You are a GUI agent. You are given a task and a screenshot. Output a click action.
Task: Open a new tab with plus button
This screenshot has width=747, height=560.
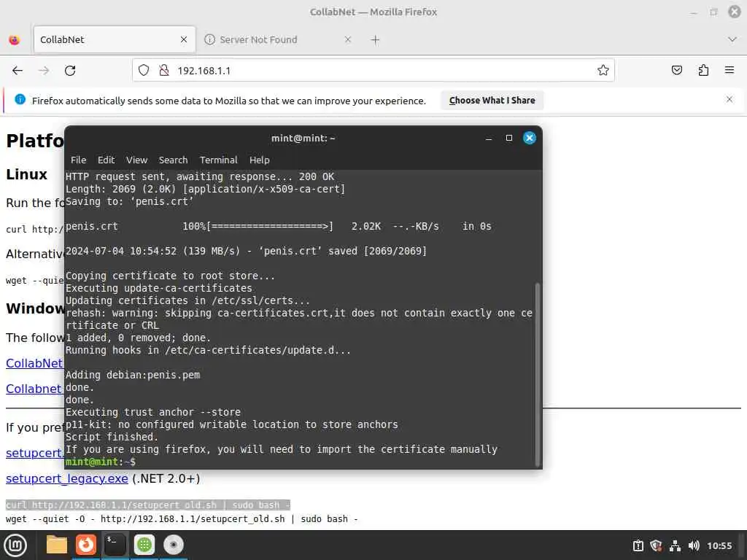point(376,40)
